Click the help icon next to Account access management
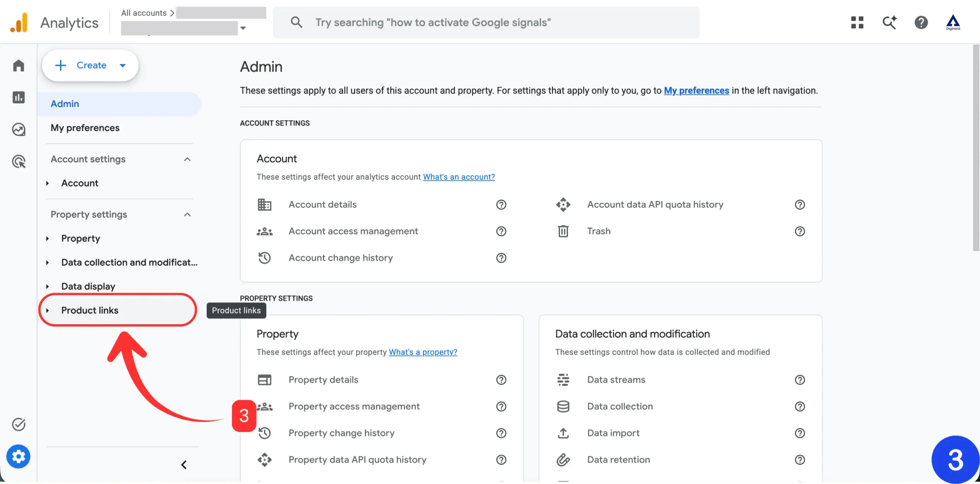The width and height of the screenshot is (980, 484). point(501,231)
